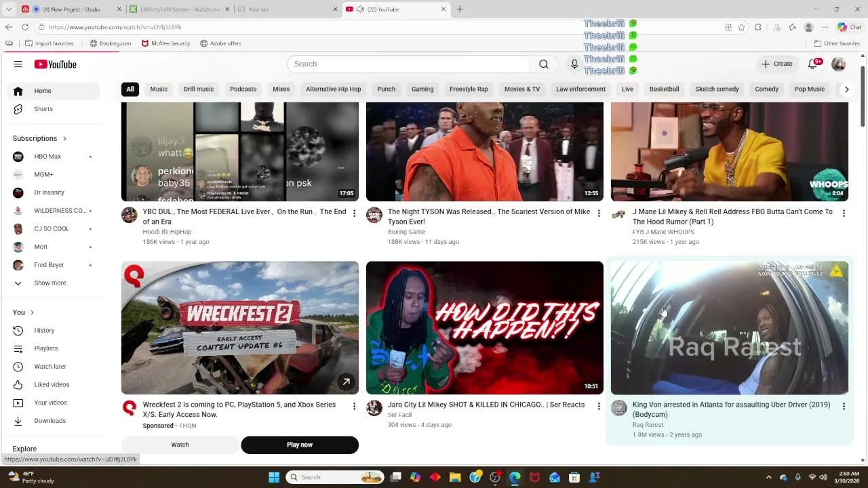Add this page to favorites star
This screenshot has width=868, height=488.
742,27
